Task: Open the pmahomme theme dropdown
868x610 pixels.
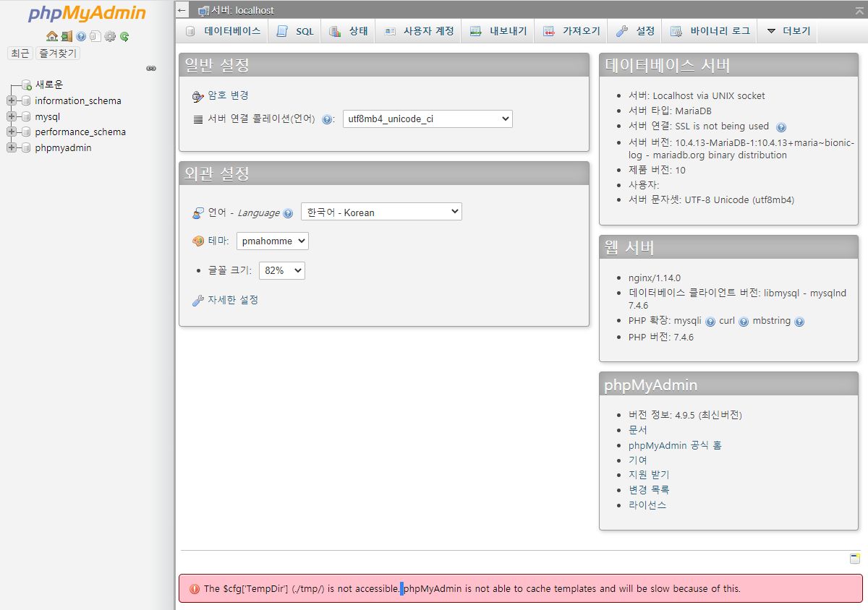Action: (x=273, y=241)
